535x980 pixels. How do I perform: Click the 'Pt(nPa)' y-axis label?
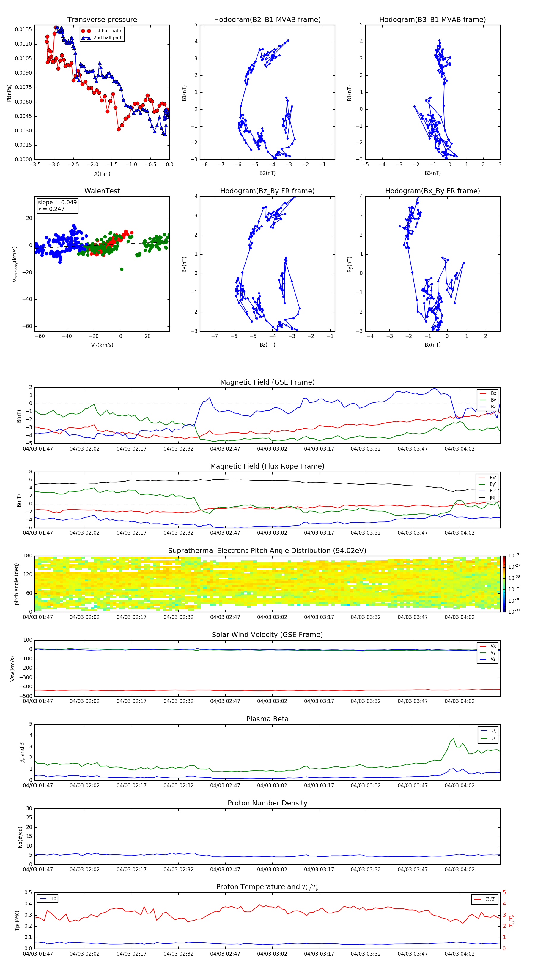pyautogui.click(x=9, y=92)
